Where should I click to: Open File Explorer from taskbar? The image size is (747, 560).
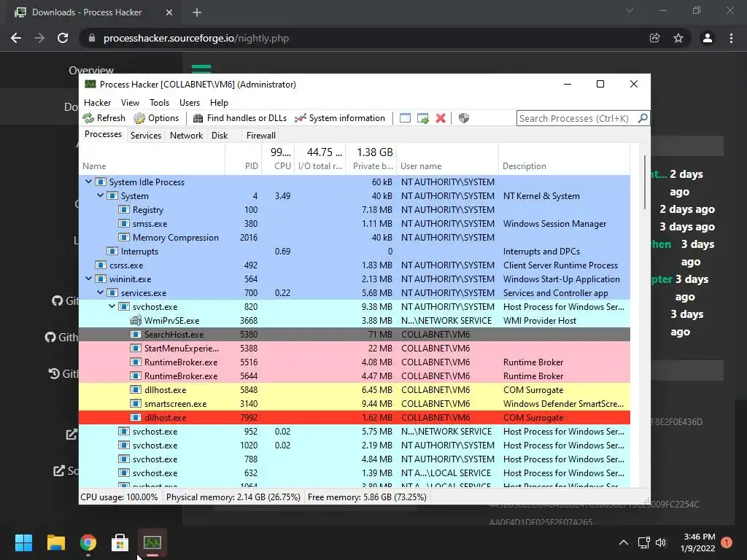tap(55, 542)
